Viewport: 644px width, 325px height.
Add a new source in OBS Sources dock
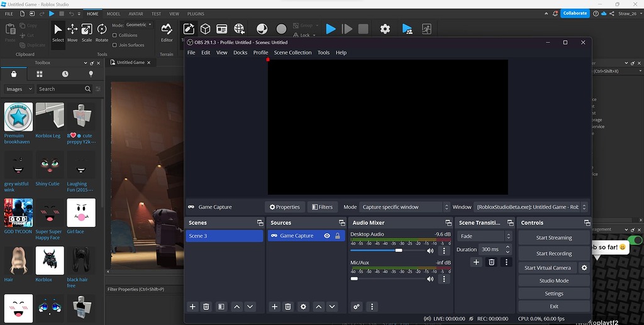[x=274, y=307]
